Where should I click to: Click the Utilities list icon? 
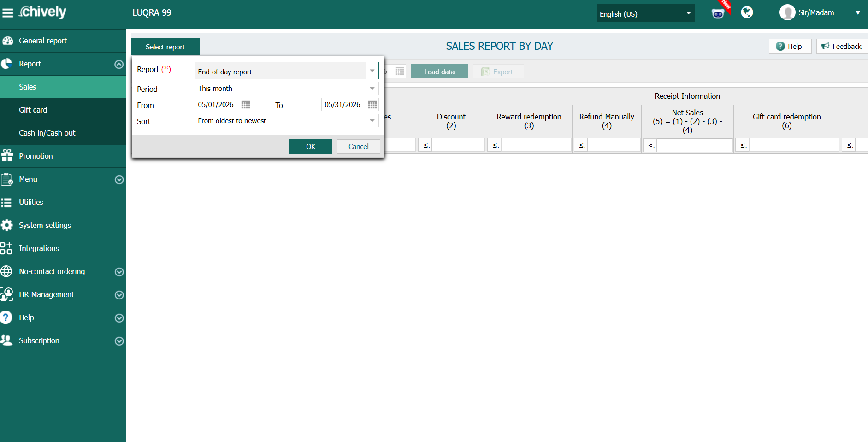click(x=6, y=202)
